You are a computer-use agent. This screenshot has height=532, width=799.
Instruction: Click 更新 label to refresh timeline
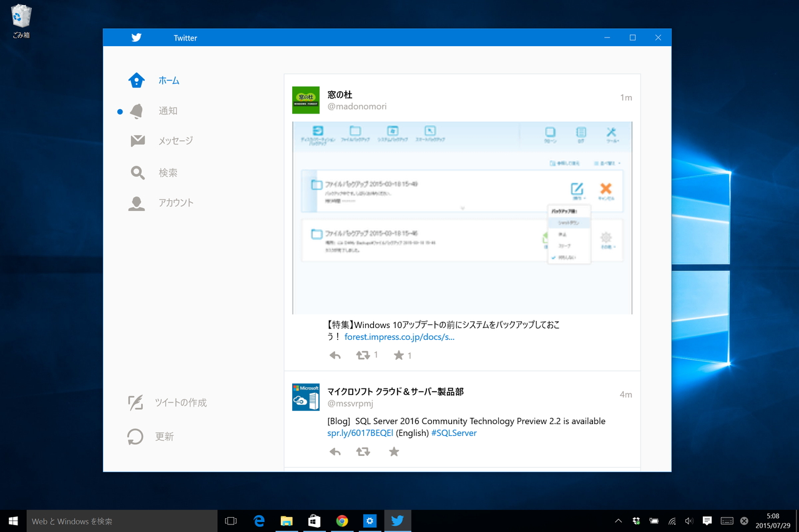click(165, 437)
